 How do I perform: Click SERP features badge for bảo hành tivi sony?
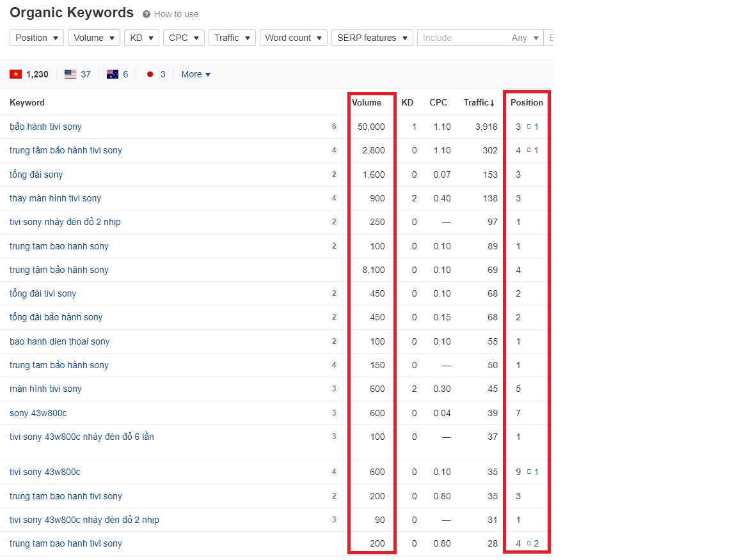tap(333, 127)
